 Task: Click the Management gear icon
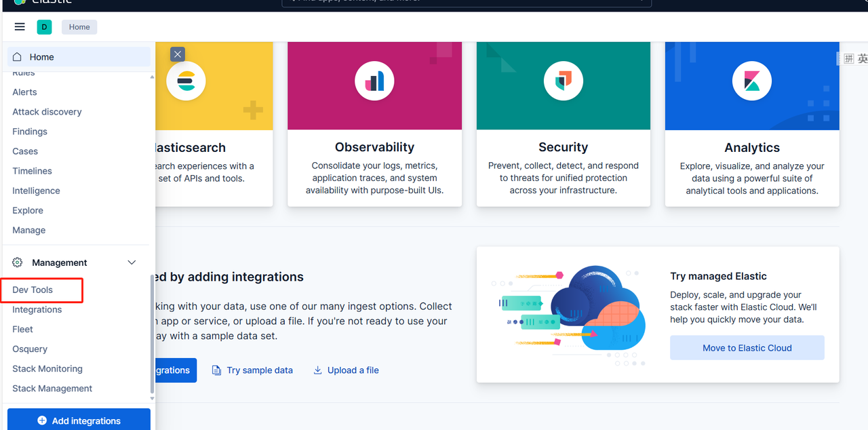[x=18, y=262]
